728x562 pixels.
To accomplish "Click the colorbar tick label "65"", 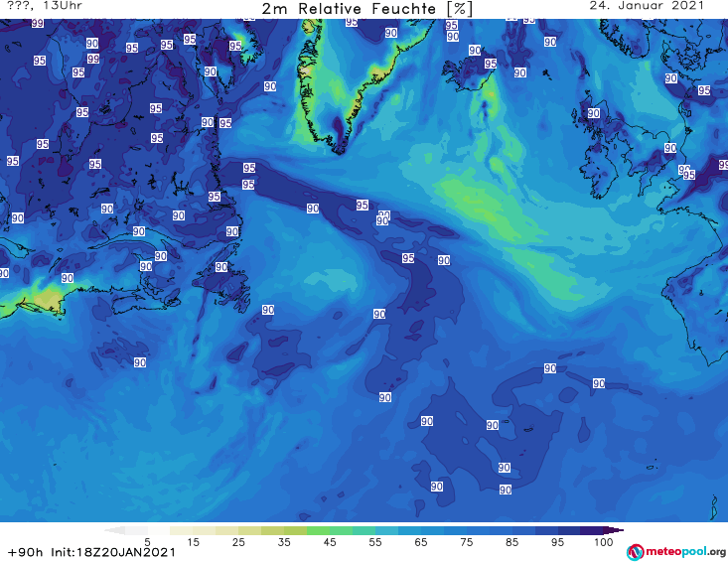I will (421, 542).
